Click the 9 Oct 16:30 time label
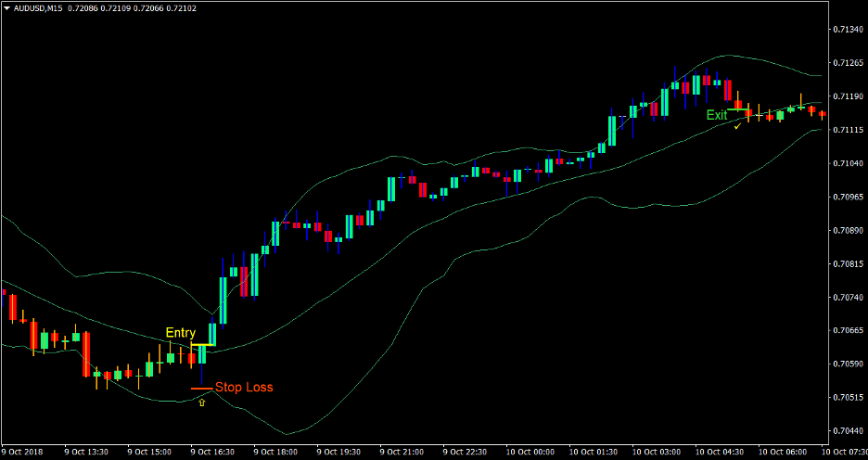Image resolution: width=868 pixels, height=460 pixels. tap(213, 452)
